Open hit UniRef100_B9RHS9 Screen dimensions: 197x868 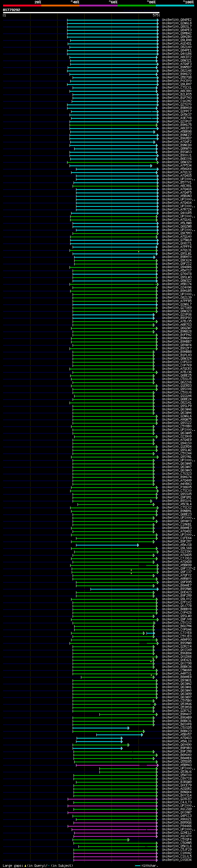click(x=176, y=108)
